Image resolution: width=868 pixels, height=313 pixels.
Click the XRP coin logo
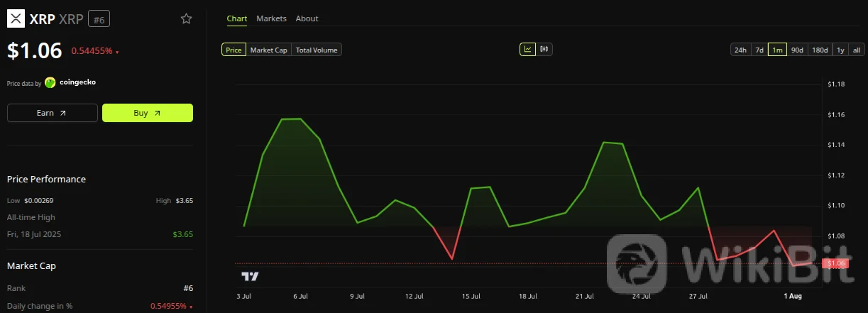(16, 19)
